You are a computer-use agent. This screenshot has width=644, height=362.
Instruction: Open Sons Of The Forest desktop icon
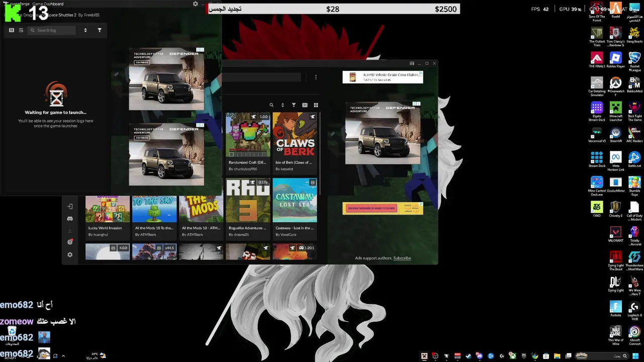597,12
